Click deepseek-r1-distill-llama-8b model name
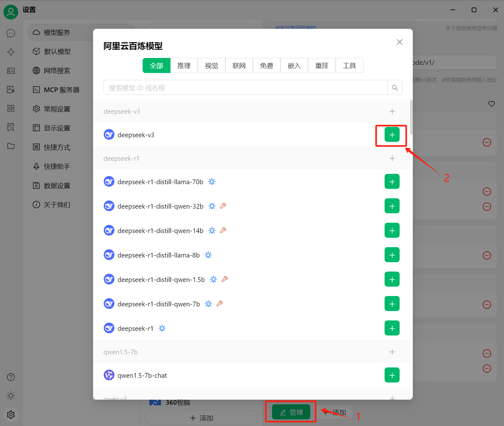 click(x=159, y=255)
